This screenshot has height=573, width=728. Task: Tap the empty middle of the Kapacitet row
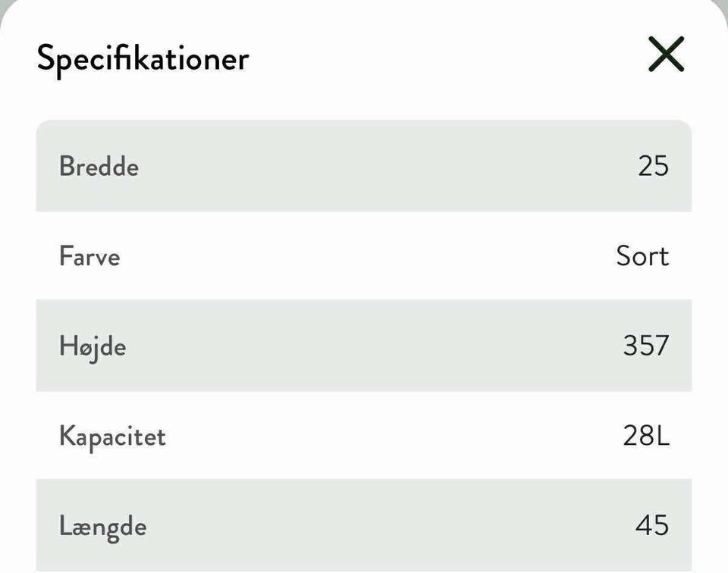coord(364,437)
